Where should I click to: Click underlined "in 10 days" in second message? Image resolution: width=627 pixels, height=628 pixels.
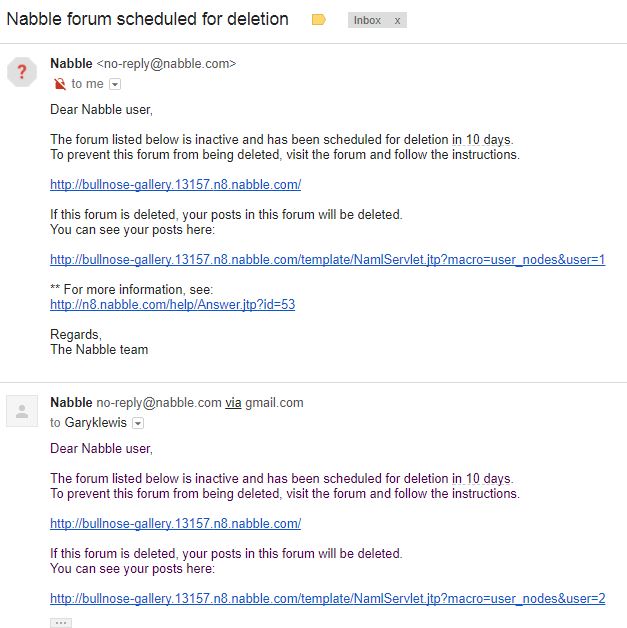pos(482,479)
